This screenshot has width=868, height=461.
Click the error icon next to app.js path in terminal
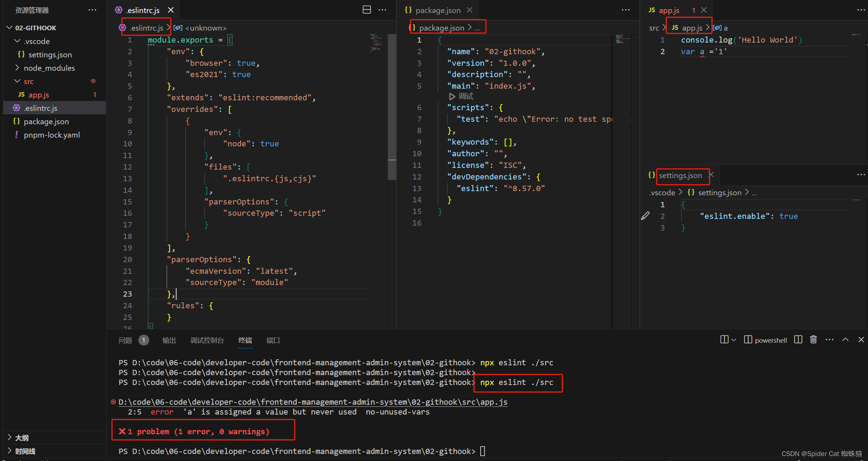pos(113,402)
